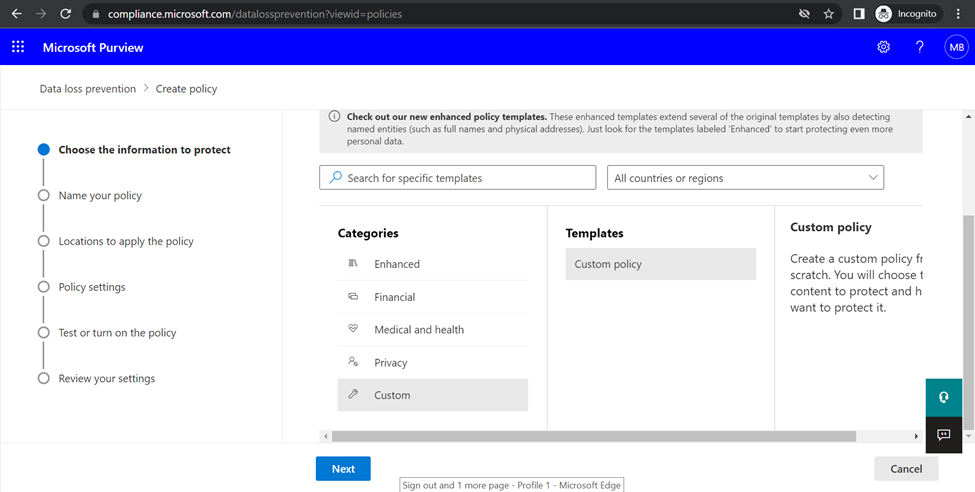
Task: Open the MB account profile avatar
Action: pyautogui.click(x=956, y=47)
